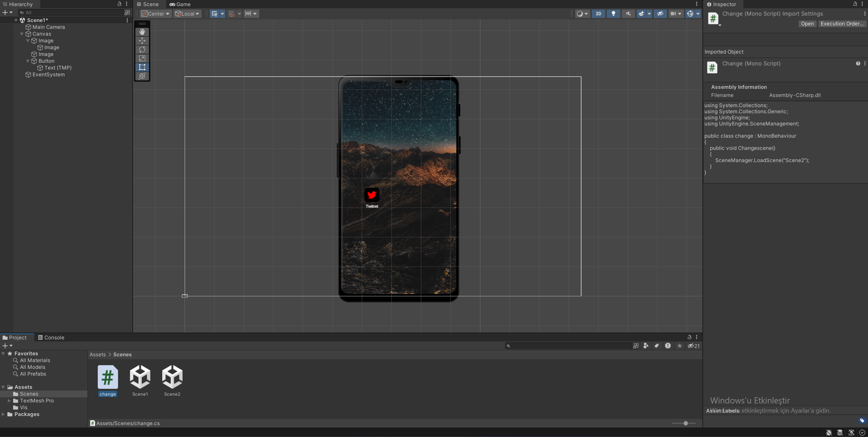Click the Open script button
Screen dimensions: 868x437
[807, 24]
